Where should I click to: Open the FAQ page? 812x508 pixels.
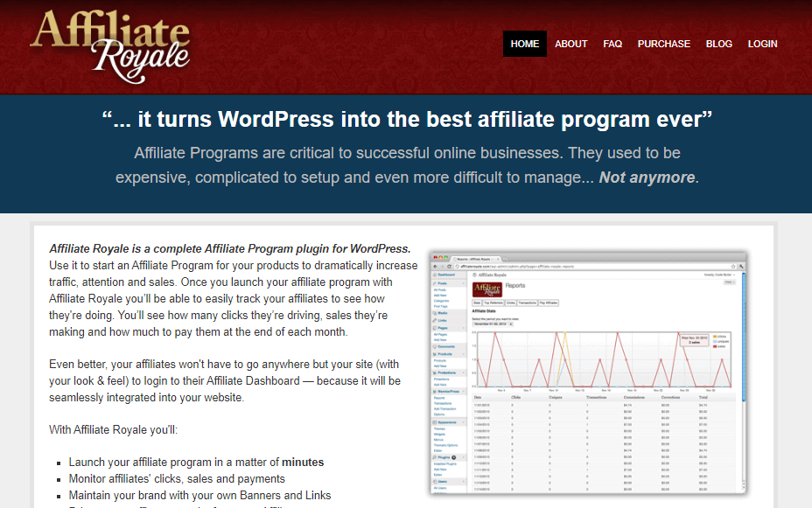[612, 44]
